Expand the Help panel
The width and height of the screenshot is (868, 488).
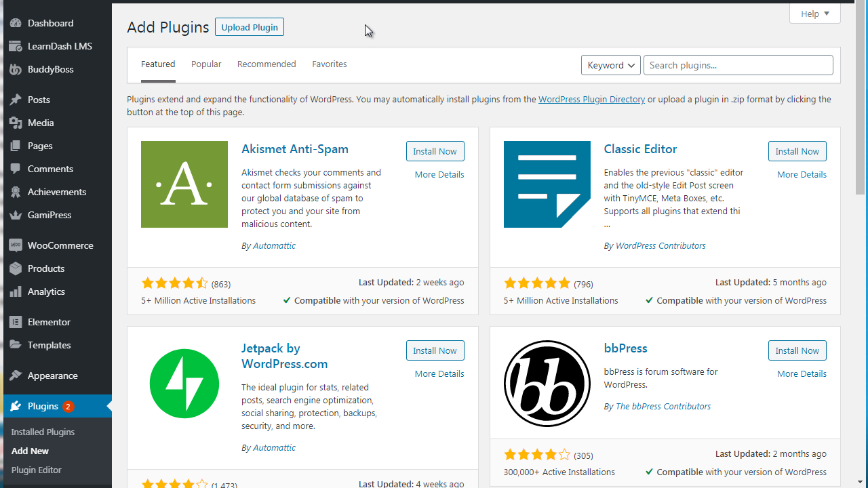[814, 14]
